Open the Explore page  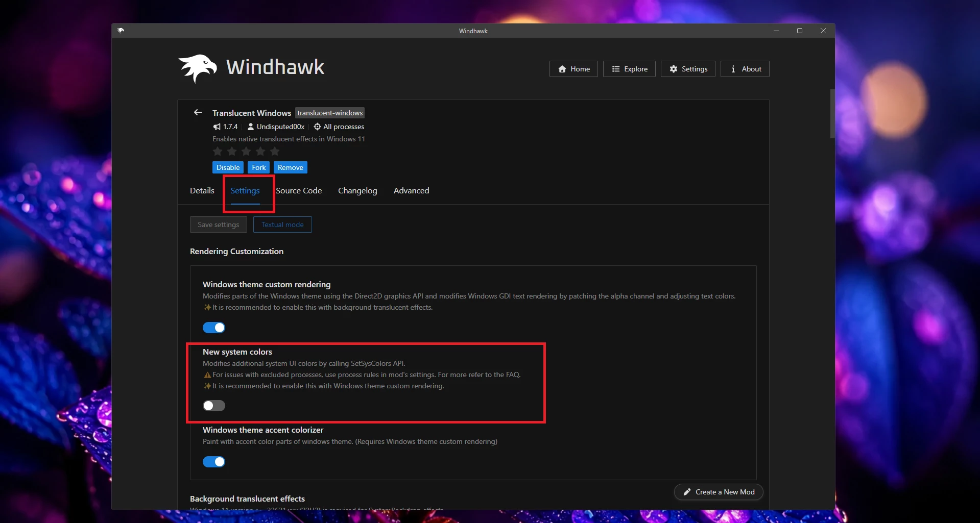pyautogui.click(x=629, y=69)
